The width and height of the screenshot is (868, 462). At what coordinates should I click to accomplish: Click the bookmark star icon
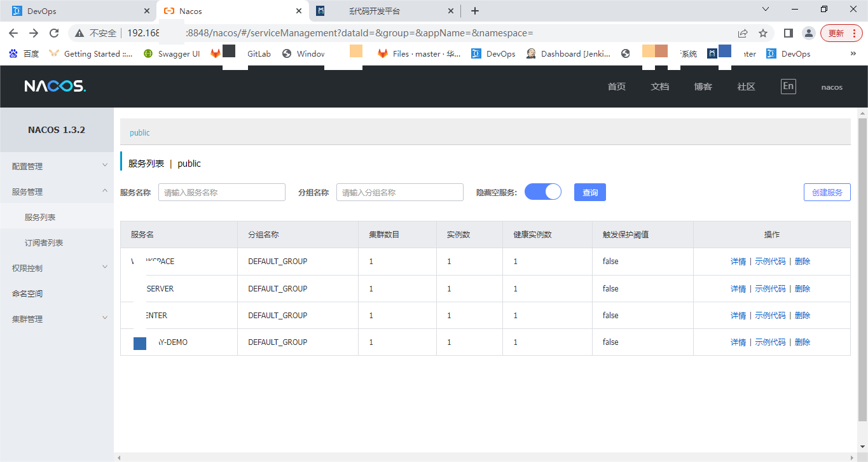coord(763,33)
